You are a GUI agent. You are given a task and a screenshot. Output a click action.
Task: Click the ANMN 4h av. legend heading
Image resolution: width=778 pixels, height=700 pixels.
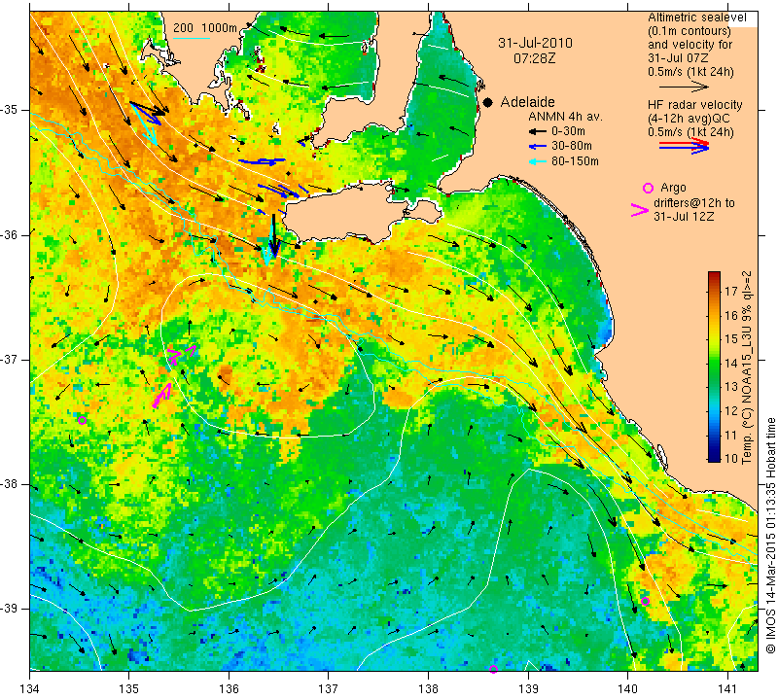coord(565,117)
